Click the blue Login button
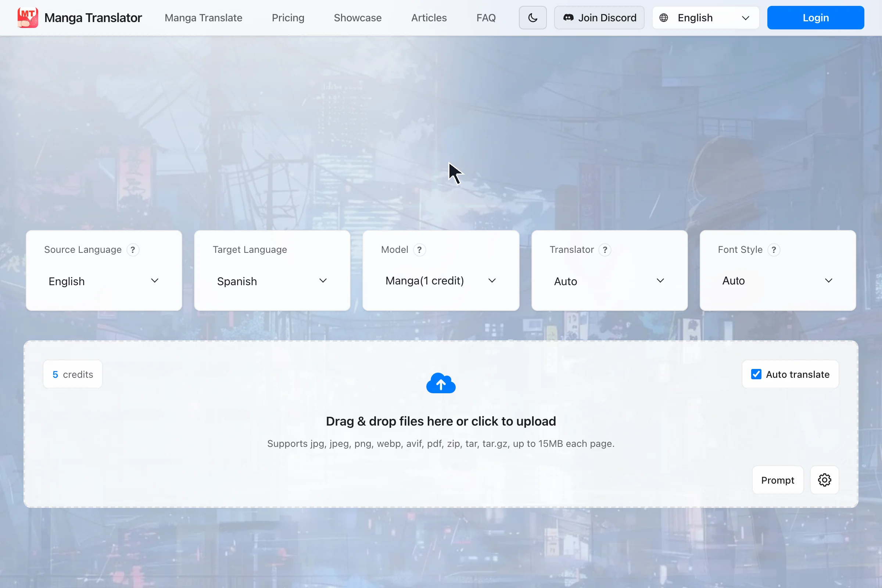Screen dimensions: 882x588 pyautogui.click(x=815, y=18)
